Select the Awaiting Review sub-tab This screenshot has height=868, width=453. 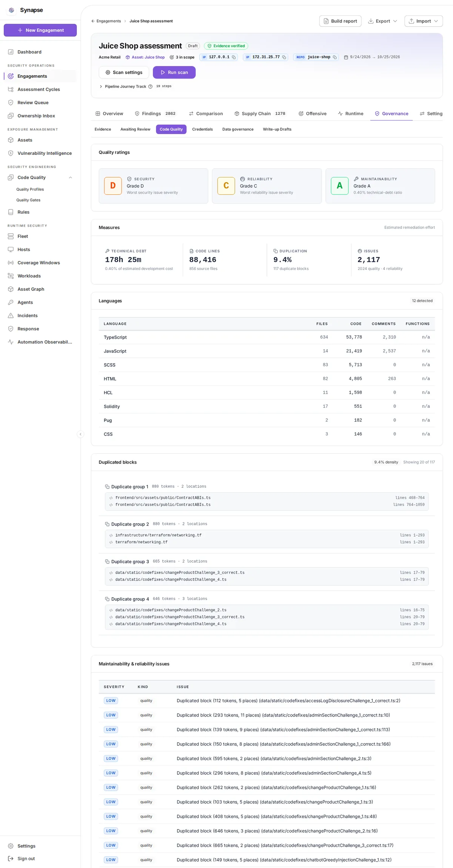click(135, 130)
